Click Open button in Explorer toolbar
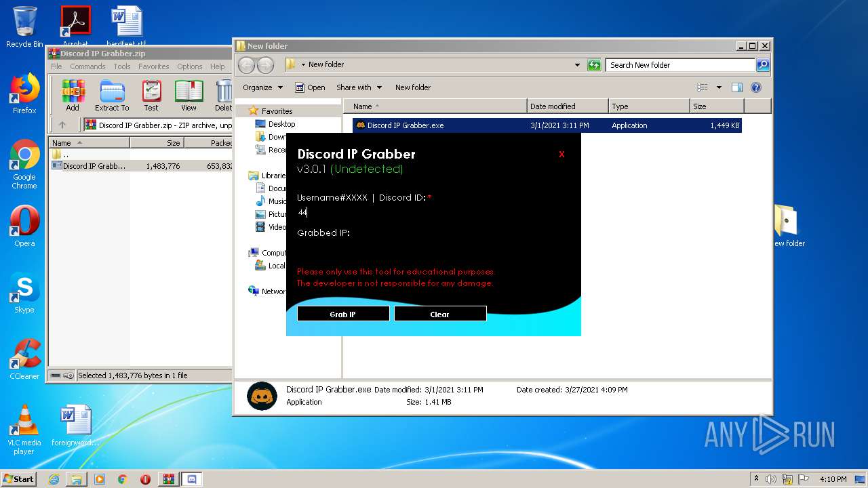This screenshot has height=488, width=868. point(310,87)
